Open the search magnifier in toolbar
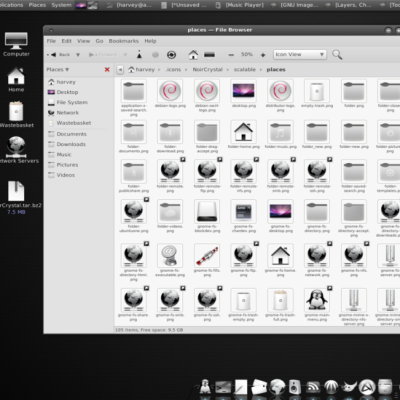The image size is (400, 400). tap(337, 55)
